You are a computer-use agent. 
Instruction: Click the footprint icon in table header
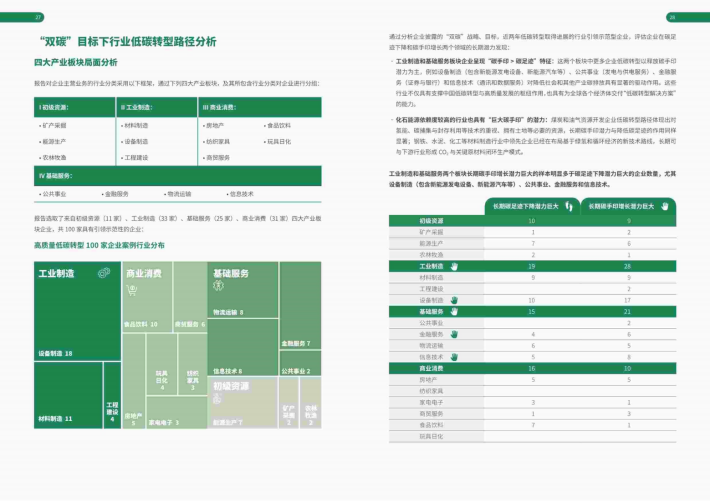pyautogui.click(x=567, y=205)
